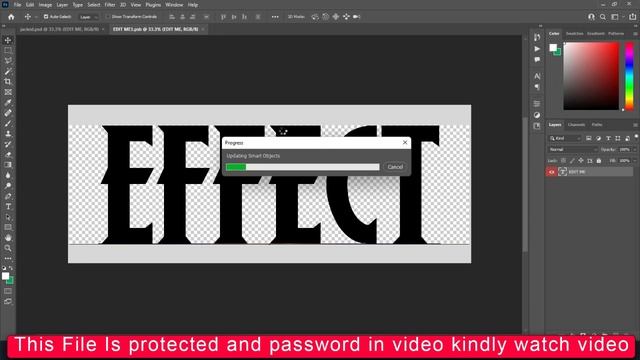Select the Frame tool
The height and width of the screenshot is (360, 640).
[x=8, y=92]
